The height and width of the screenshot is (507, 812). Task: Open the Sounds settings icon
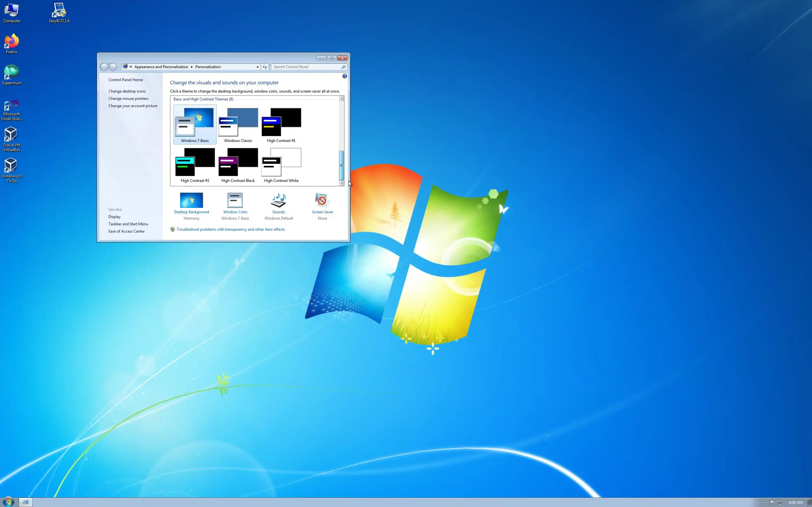(278, 201)
